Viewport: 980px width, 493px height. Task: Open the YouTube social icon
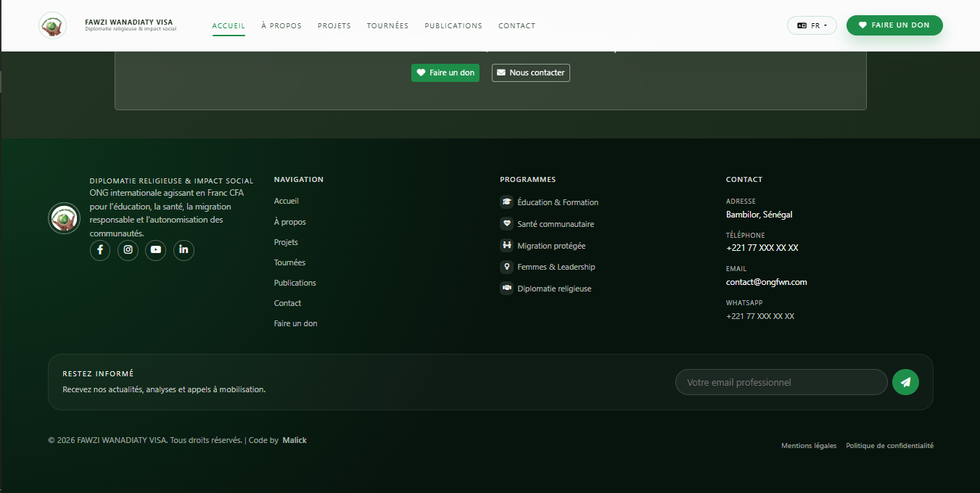156,250
